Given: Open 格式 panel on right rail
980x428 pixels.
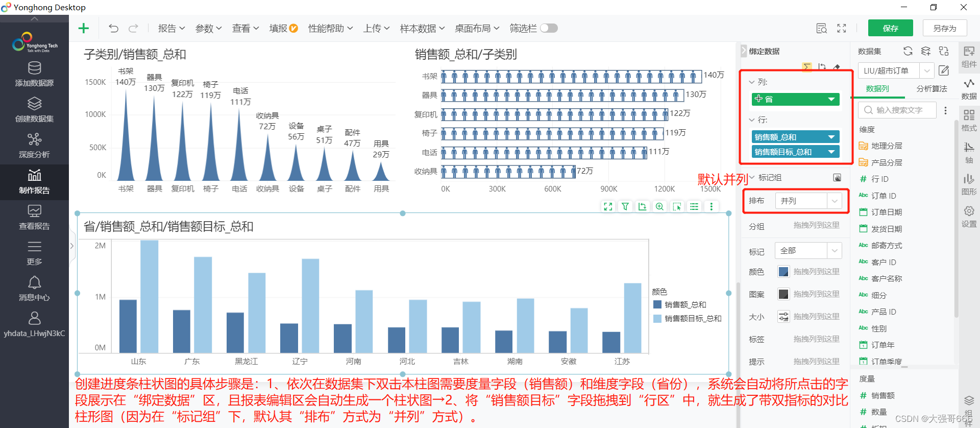Looking at the screenshot, I should 969,121.
